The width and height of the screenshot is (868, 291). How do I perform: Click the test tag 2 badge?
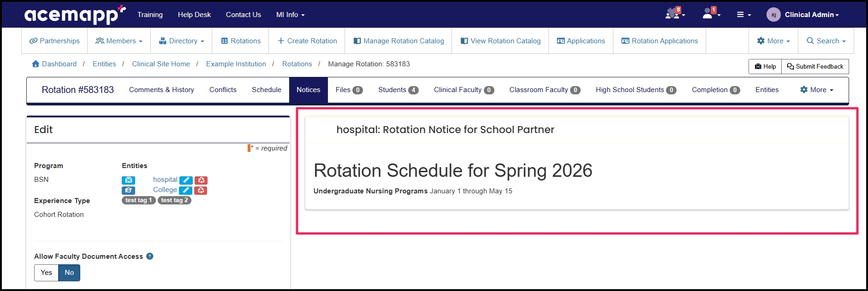pos(174,200)
